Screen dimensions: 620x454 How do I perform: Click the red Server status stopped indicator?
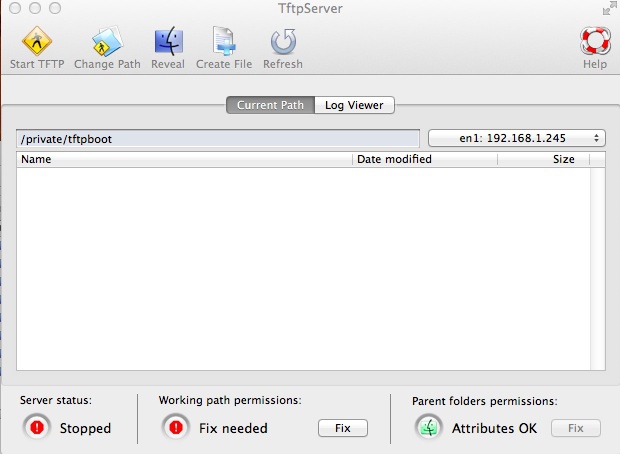click(x=37, y=428)
